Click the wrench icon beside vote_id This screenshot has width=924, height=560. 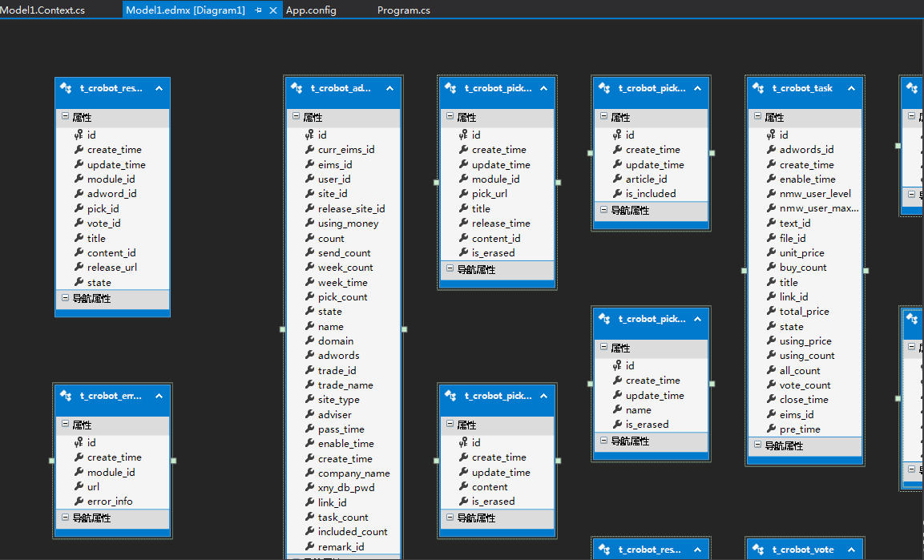pyautogui.click(x=79, y=224)
